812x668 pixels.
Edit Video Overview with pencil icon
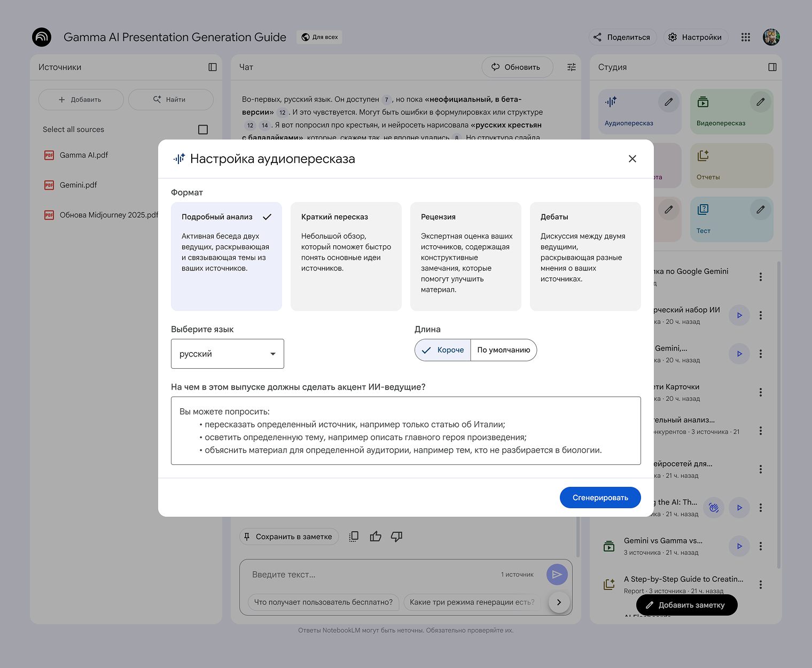click(x=760, y=102)
